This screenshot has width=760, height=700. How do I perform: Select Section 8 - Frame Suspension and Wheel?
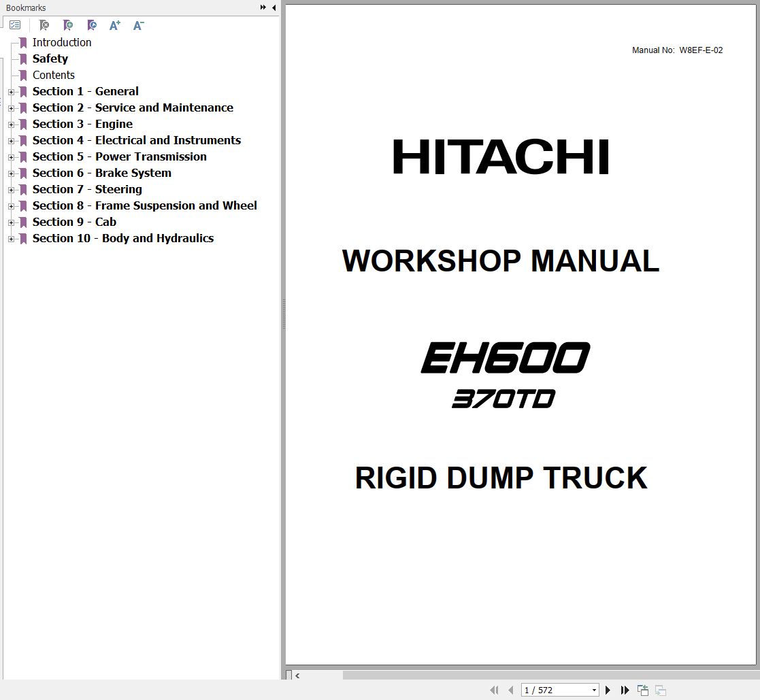tap(144, 205)
